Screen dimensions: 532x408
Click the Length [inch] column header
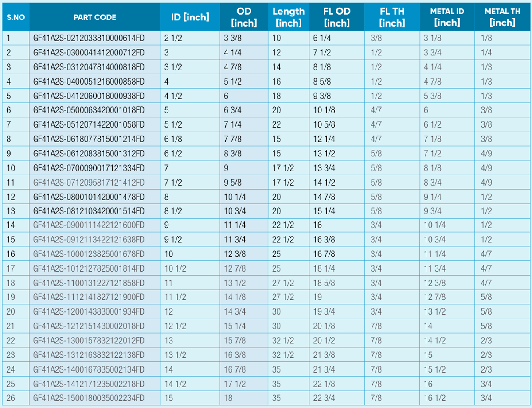click(x=289, y=16)
